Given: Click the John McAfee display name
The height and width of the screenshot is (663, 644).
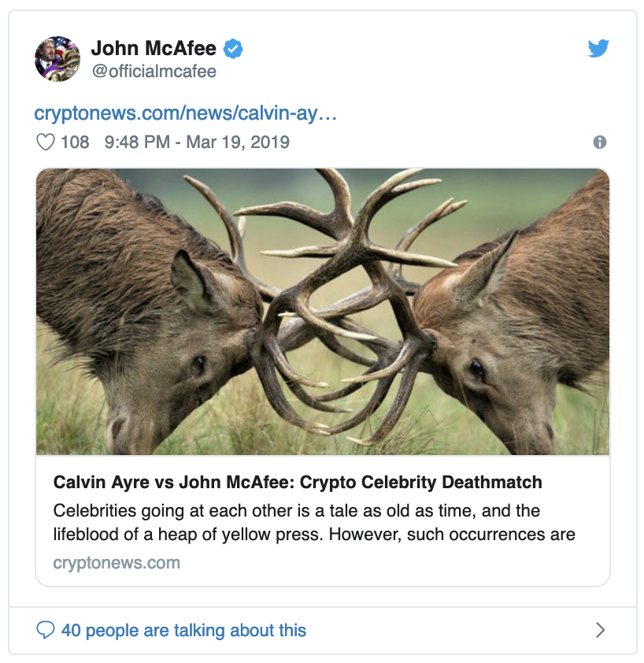Looking at the screenshot, I should coord(154,49).
